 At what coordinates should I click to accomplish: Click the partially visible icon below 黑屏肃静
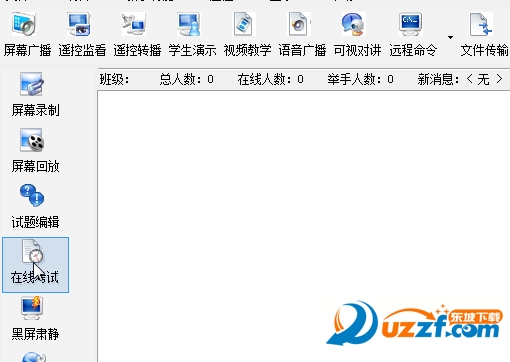[33, 357]
